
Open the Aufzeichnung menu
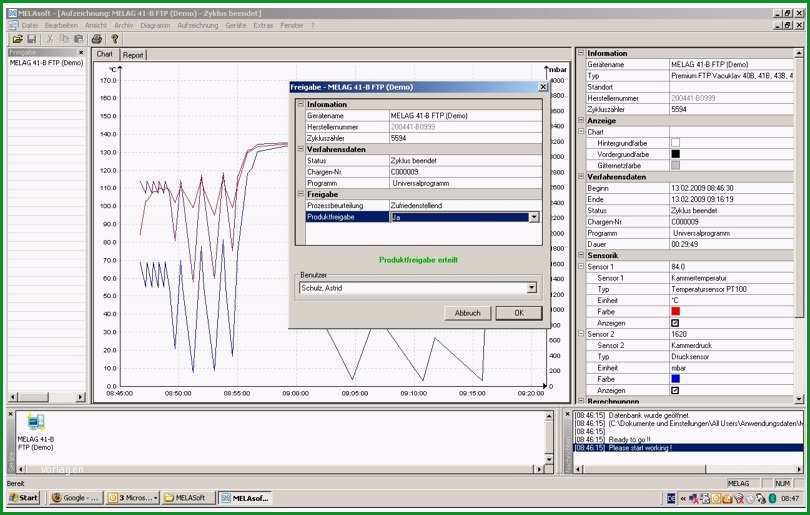(x=198, y=25)
